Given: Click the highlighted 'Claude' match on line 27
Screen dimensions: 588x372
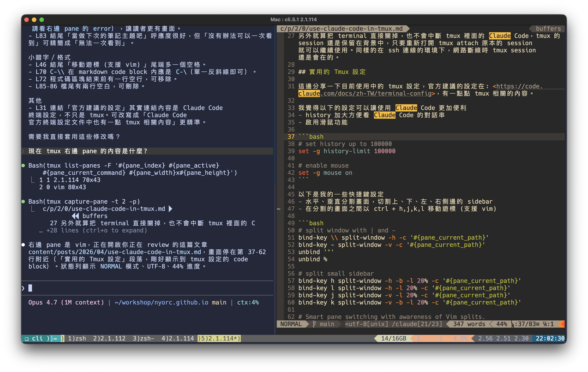Looking at the screenshot, I should tap(500, 36).
